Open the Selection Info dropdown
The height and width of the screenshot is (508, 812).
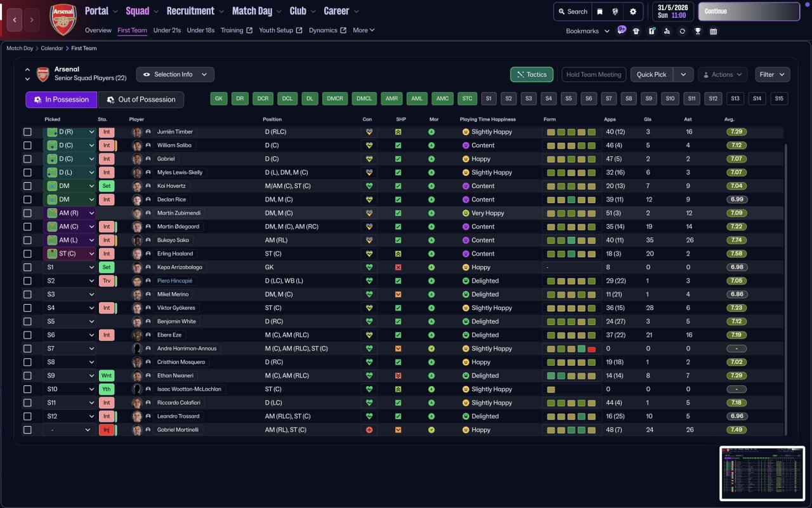point(175,74)
